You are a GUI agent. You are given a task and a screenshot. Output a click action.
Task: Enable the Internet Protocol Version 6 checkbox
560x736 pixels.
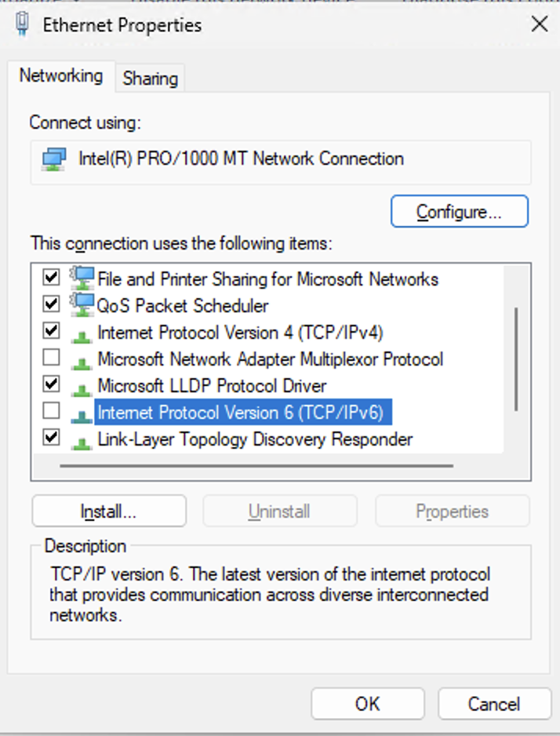51,410
